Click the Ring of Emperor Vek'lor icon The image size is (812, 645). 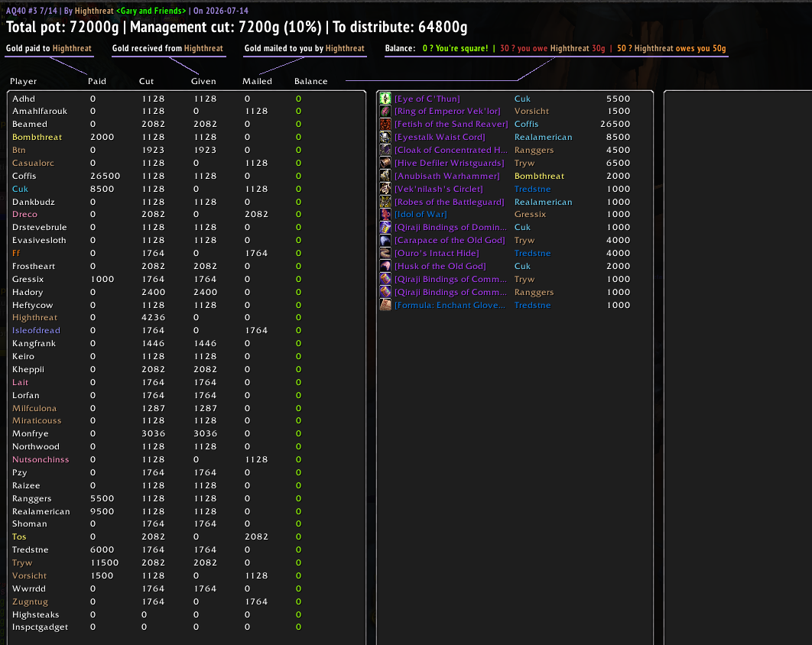click(385, 112)
